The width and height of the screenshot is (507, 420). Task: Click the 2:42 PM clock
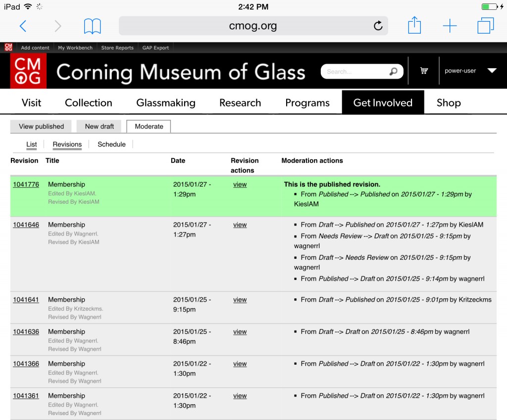[253, 7]
